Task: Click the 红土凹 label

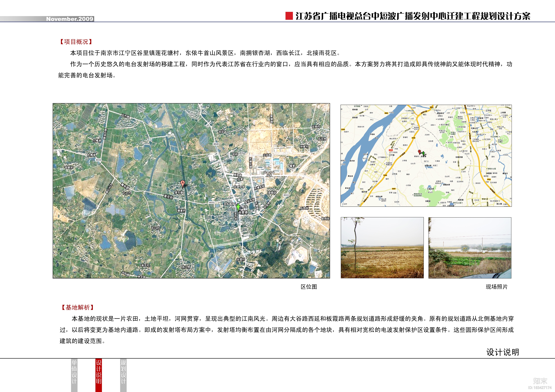Action: (x=127, y=193)
